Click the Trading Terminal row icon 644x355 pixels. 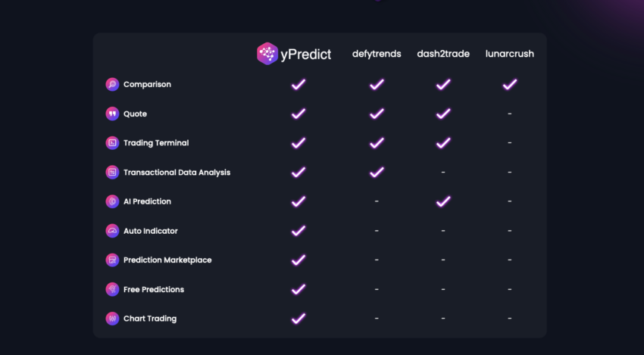click(x=112, y=143)
